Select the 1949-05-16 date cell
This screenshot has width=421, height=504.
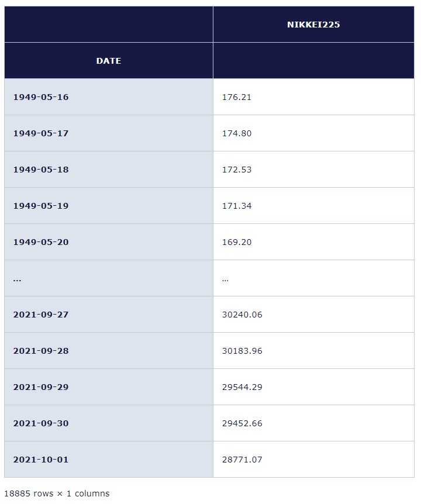41,97
